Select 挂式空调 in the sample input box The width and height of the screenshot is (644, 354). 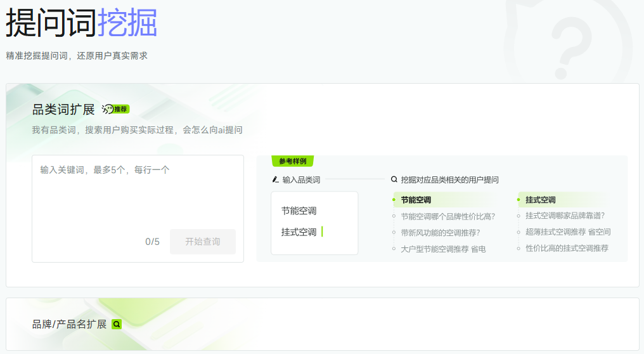pos(299,232)
